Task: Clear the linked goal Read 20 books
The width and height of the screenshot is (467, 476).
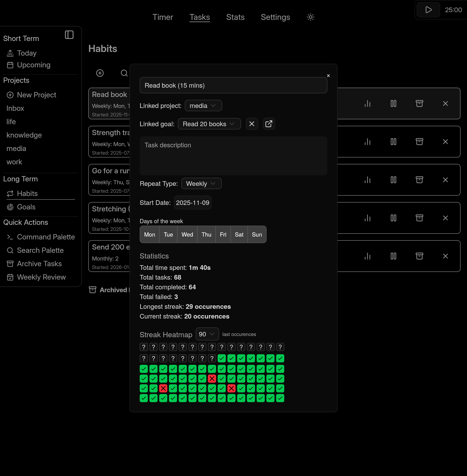Action: [x=252, y=124]
